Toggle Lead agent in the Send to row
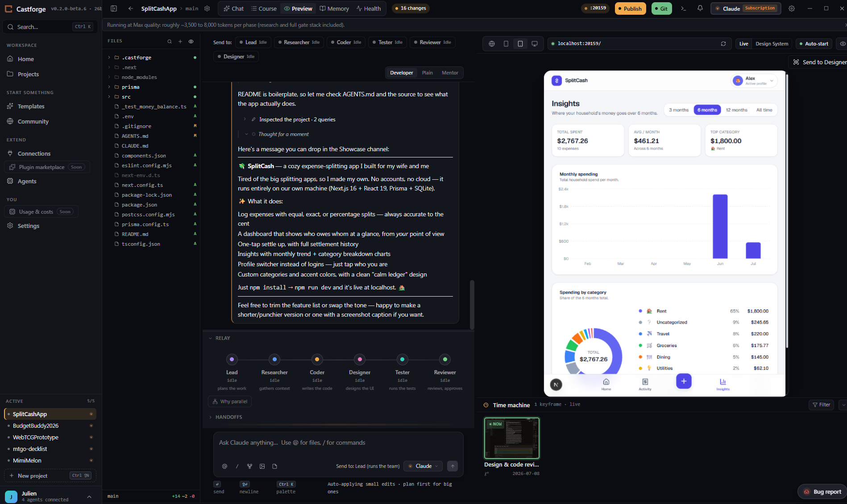 pyautogui.click(x=253, y=42)
